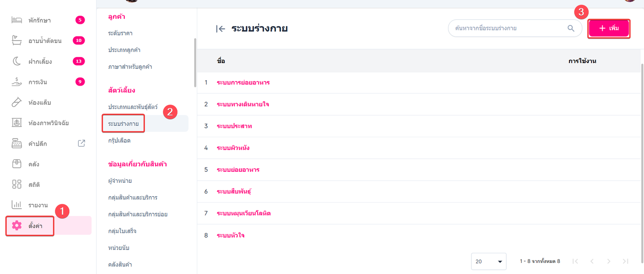This screenshot has height=274, width=644.
Task: Click the ห้องภาพวินิจฉัย imaging icon
Action: coord(17,123)
